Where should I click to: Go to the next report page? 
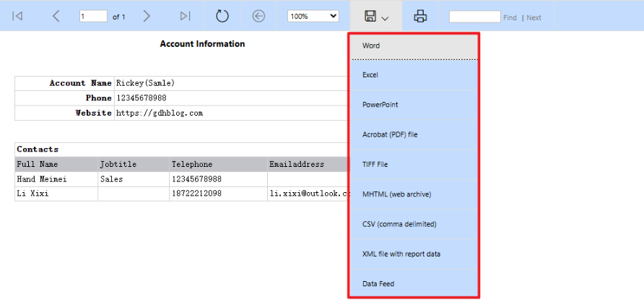[147, 16]
